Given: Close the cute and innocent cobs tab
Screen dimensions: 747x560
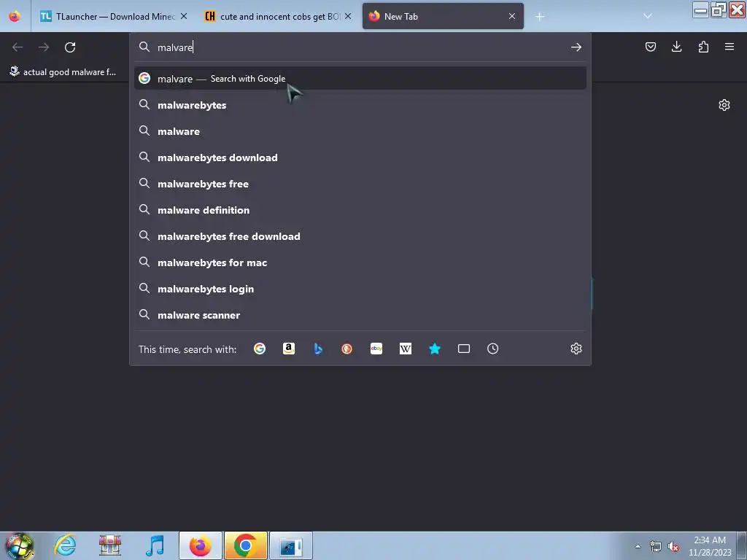Looking at the screenshot, I should tap(348, 16).
